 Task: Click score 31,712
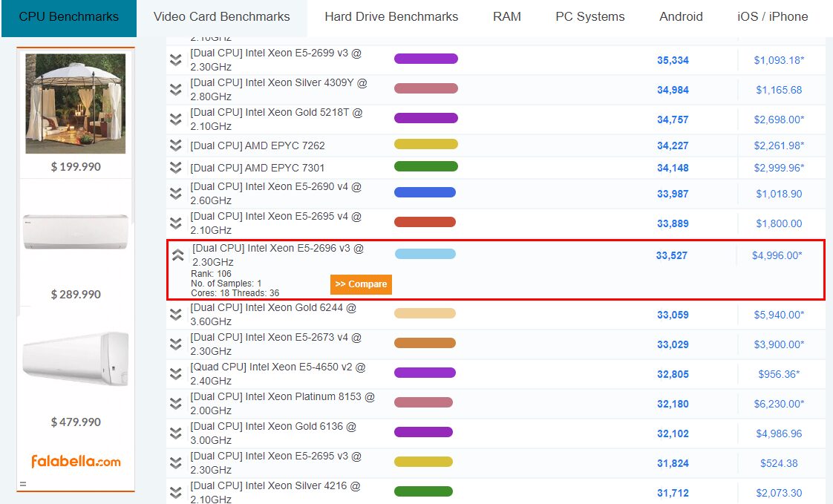673,494
